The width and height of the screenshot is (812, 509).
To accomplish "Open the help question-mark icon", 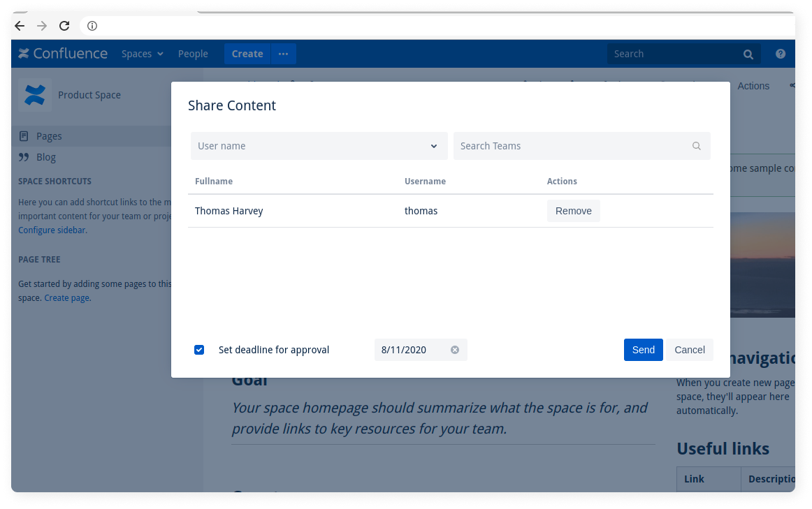I will pyautogui.click(x=780, y=54).
